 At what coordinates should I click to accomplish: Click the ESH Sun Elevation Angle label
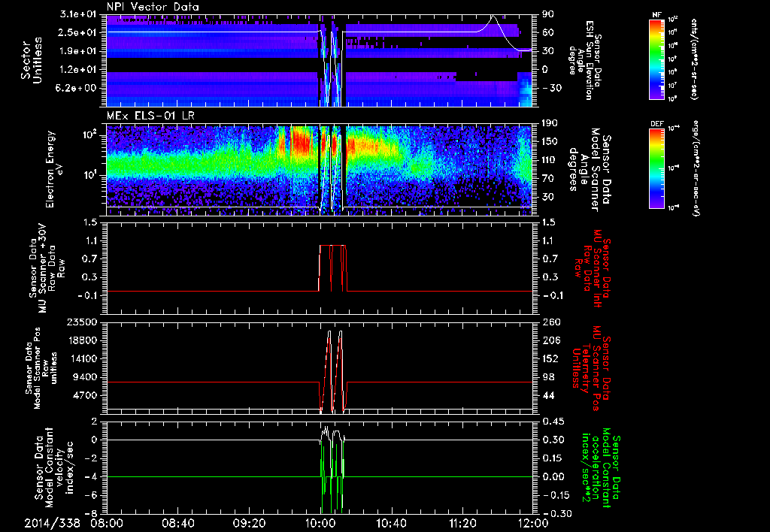pyautogui.click(x=585, y=60)
